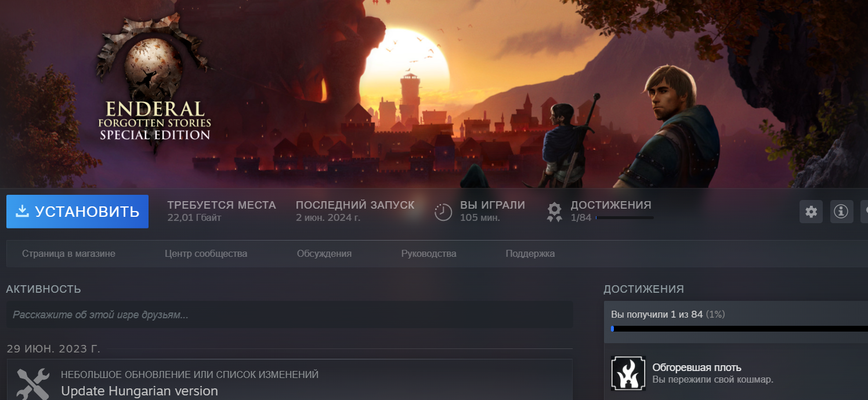Click Вы пережили свой кошмар description

(x=713, y=380)
